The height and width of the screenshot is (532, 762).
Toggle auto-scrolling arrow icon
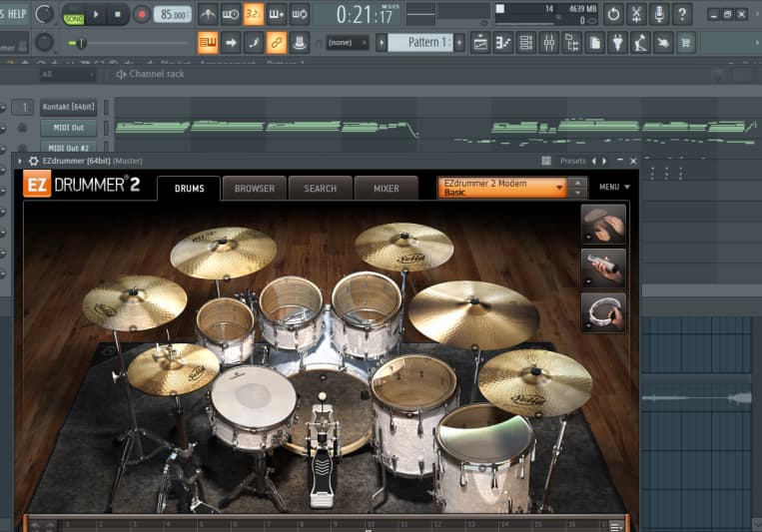click(x=231, y=43)
